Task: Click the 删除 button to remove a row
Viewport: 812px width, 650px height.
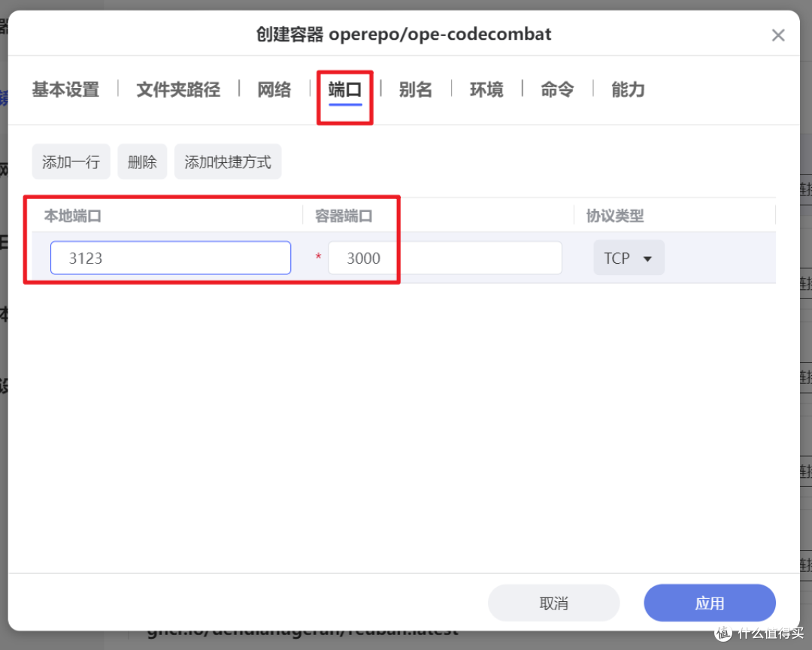Action: click(x=142, y=162)
